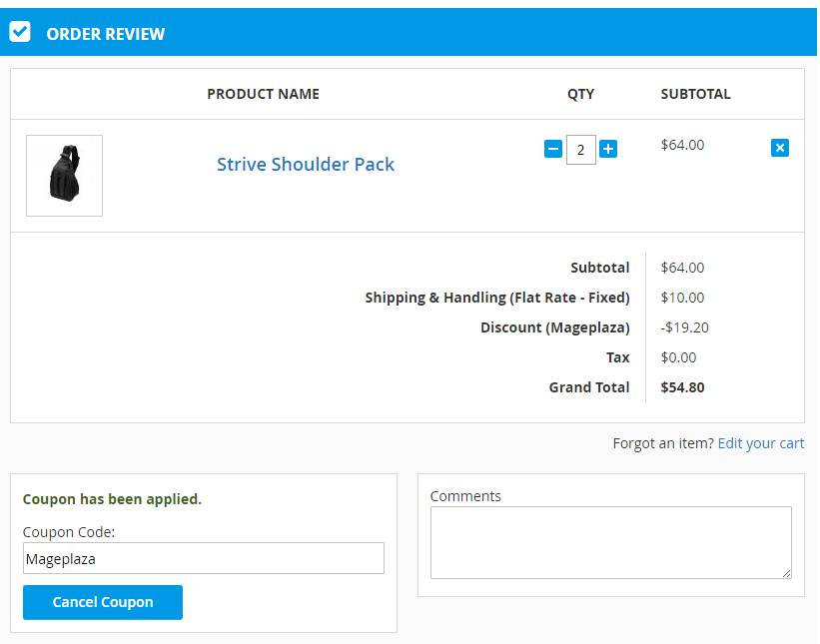Screen dimensions: 820x644
Task: Click the Qty column header
Action: pyautogui.click(x=580, y=94)
